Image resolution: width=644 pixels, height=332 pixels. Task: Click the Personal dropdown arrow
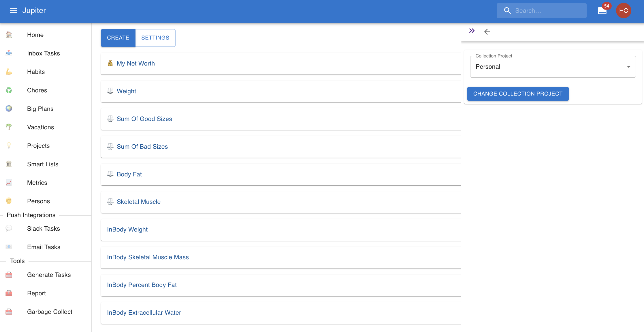(x=628, y=67)
